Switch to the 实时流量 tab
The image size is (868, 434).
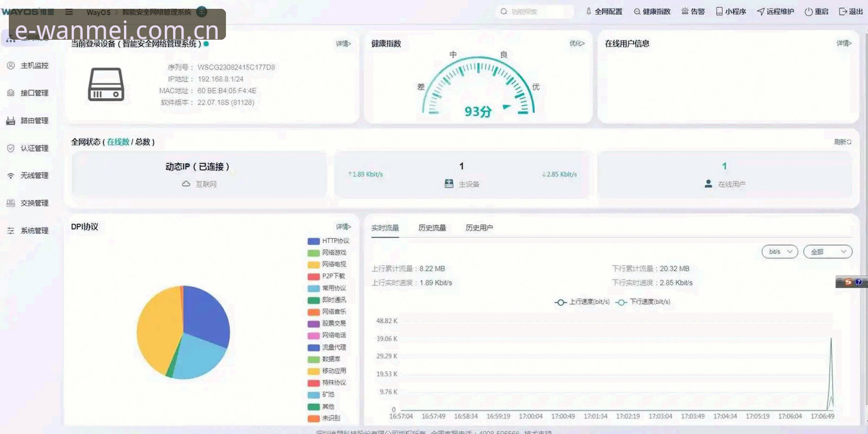tap(385, 228)
